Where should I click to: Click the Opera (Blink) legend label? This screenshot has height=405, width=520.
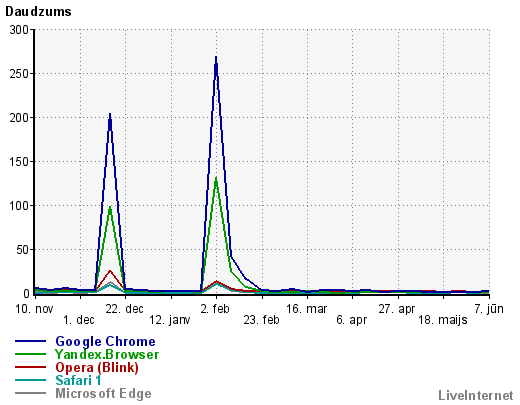[x=97, y=368]
